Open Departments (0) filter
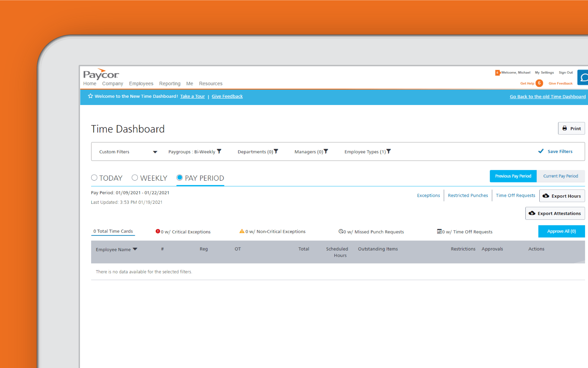 point(258,152)
